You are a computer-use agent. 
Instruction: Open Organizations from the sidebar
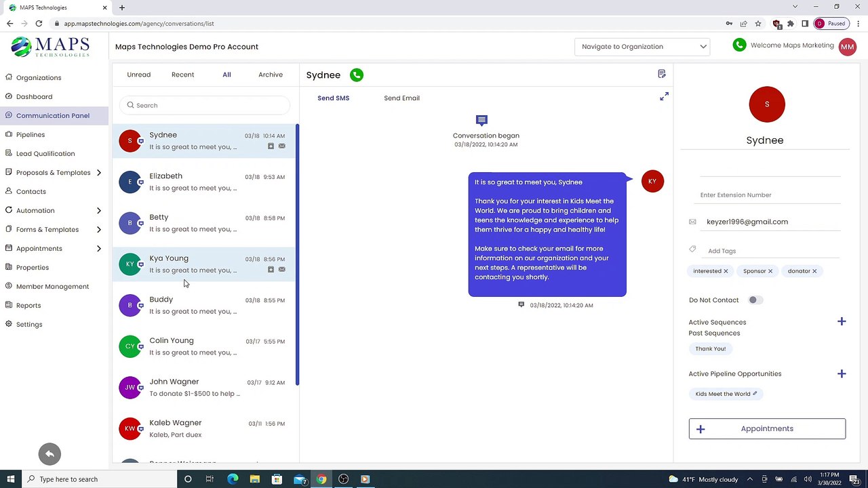pyautogui.click(x=39, y=78)
